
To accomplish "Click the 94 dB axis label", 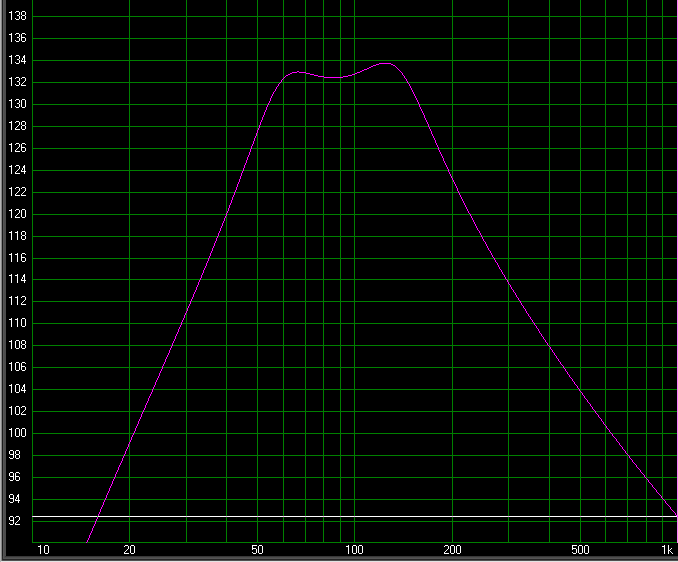I will (14, 499).
